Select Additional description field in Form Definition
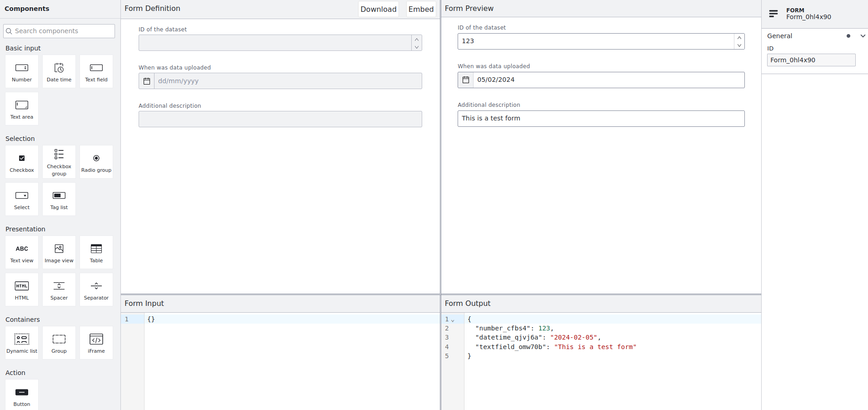This screenshot has height=410, width=868. click(x=280, y=119)
